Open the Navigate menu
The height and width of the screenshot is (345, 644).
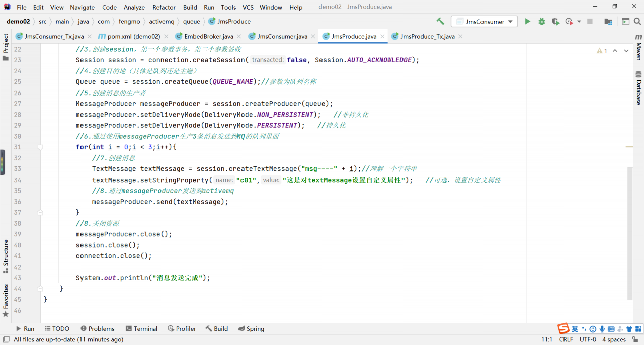(x=82, y=7)
